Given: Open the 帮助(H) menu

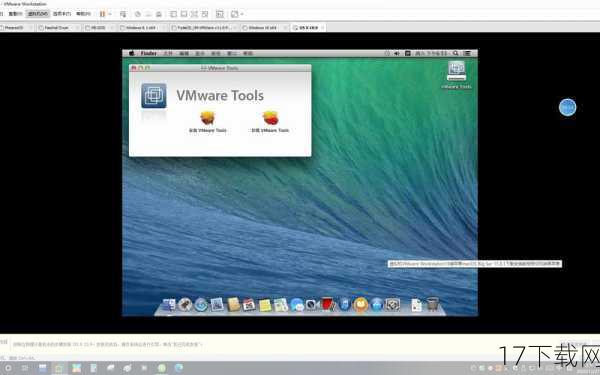Looking at the screenshot, I should tap(83, 14).
